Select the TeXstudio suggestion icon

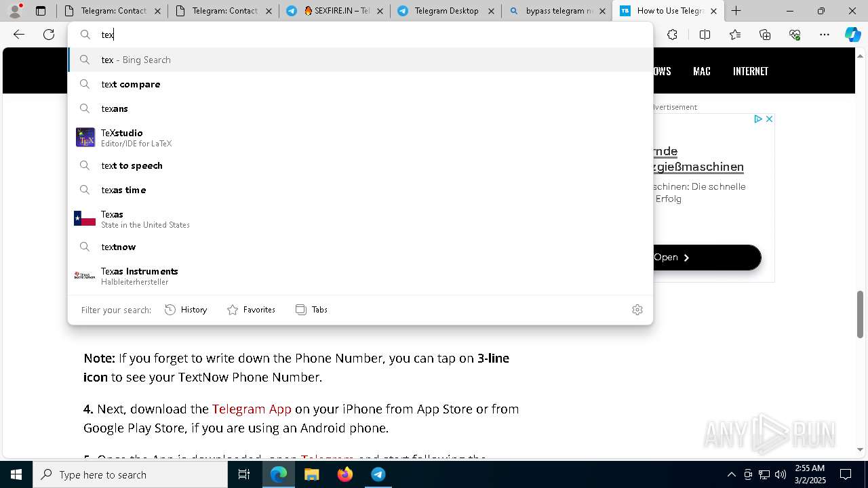[x=85, y=137]
